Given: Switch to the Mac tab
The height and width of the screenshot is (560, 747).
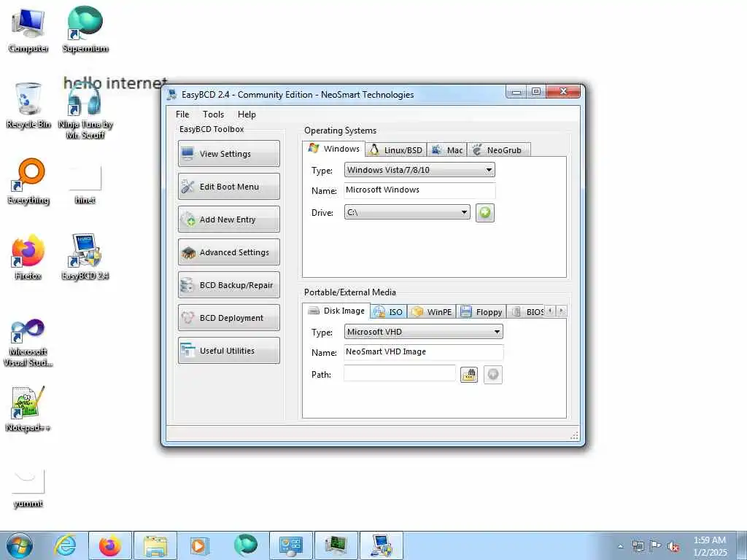Looking at the screenshot, I should [447, 150].
